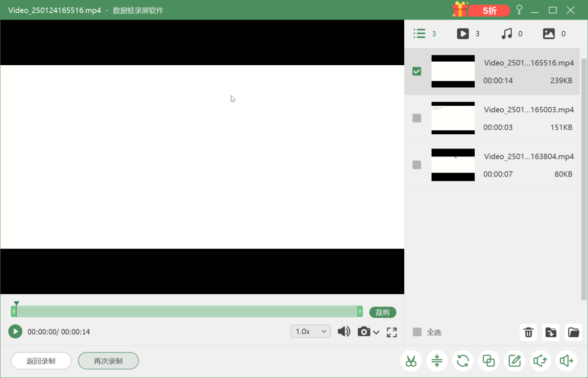Open the merge videos tool
588x378 pixels.
pos(489,361)
